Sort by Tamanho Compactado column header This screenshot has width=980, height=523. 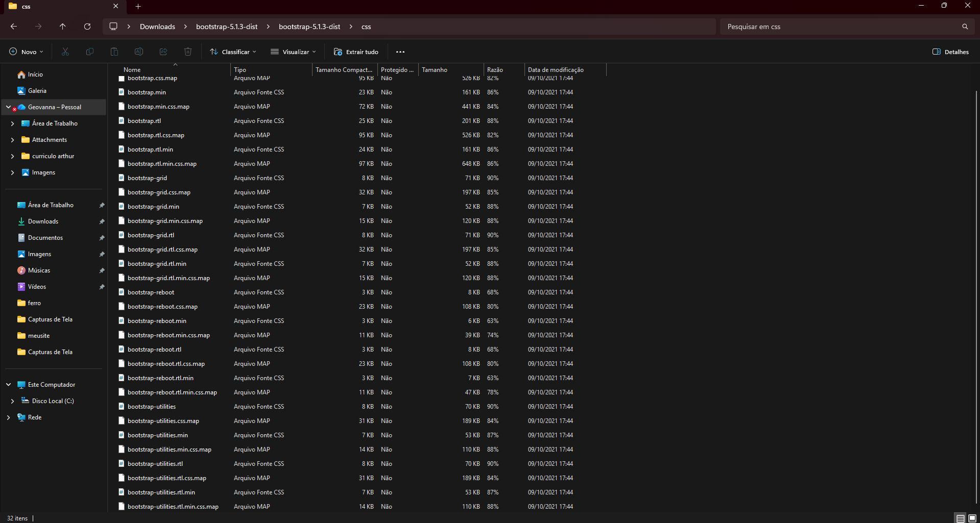(345, 70)
